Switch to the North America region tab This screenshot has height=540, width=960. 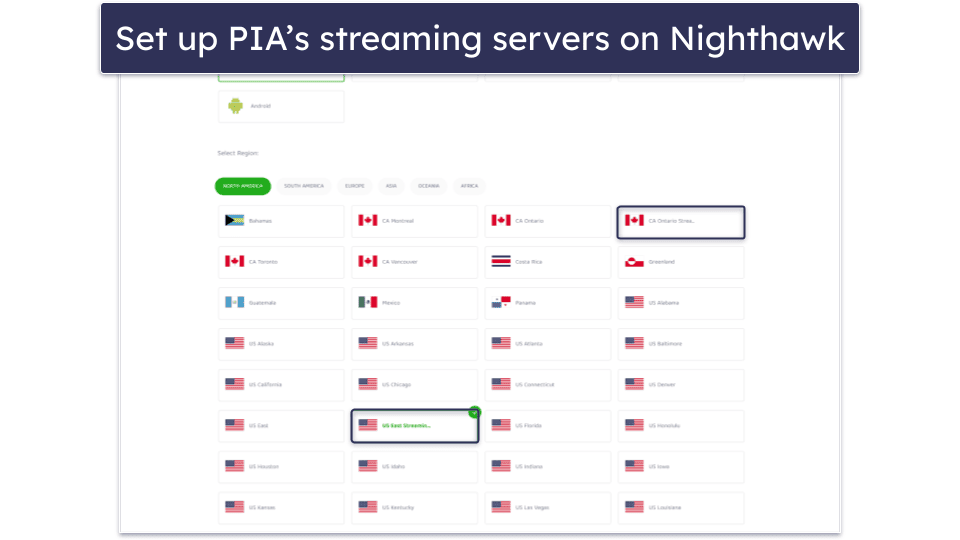pyautogui.click(x=242, y=186)
